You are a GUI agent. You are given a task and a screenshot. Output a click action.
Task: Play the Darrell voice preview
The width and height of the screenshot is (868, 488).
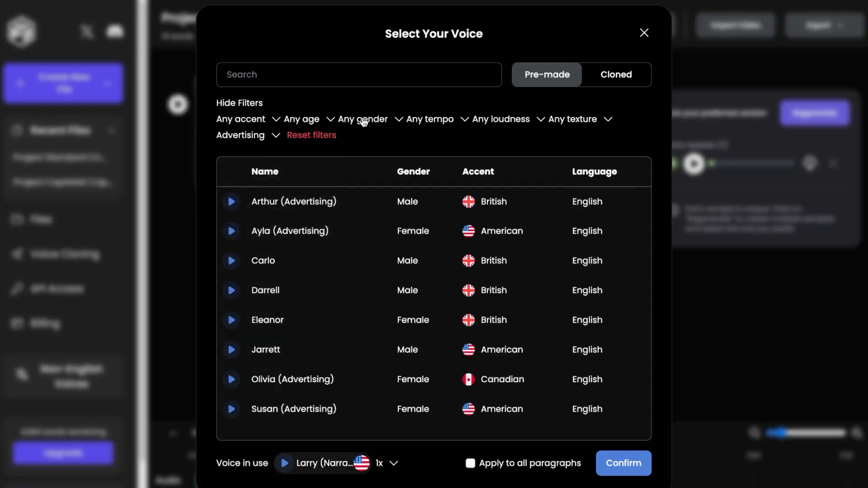[x=231, y=291]
